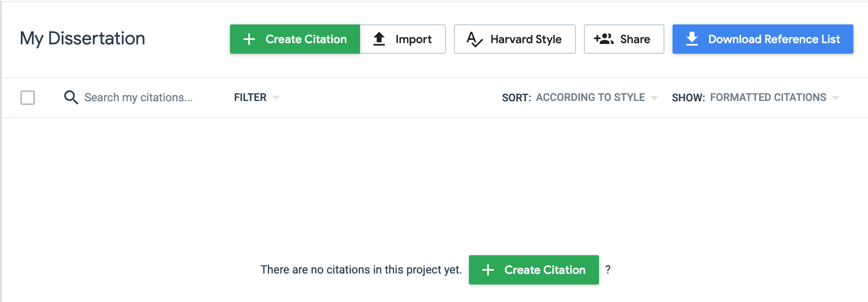The height and width of the screenshot is (302, 868).
Task: Click the Share button
Action: 624,39
